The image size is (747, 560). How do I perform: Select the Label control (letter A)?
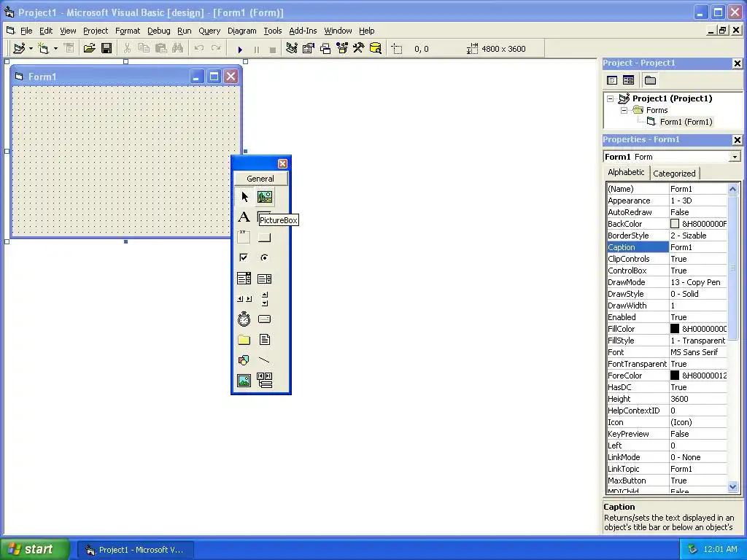[x=244, y=217]
